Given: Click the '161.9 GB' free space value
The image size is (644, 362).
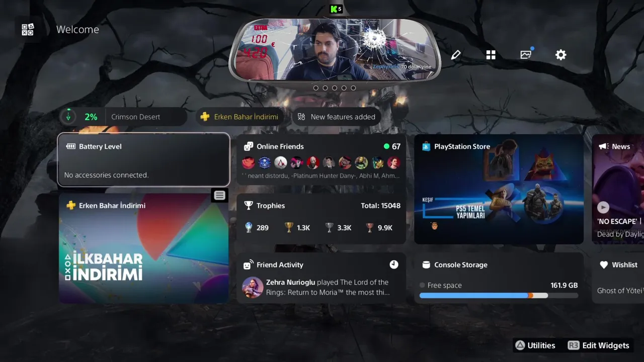Looking at the screenshot, I should pyautogui.click(x=564, y=285).
